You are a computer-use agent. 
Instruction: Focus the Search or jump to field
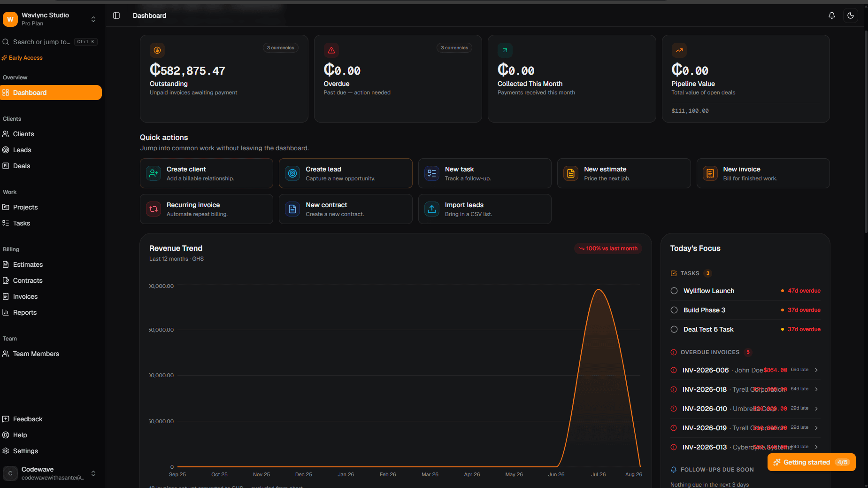[x=51, y=42]
